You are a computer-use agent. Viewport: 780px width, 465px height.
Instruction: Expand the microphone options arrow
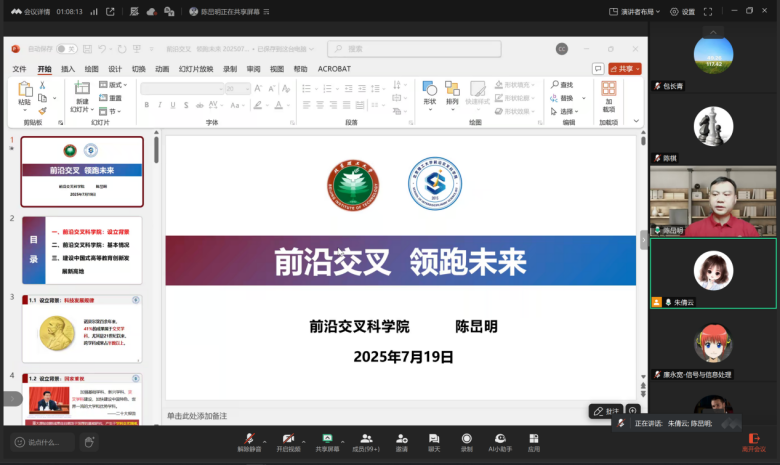265,442
